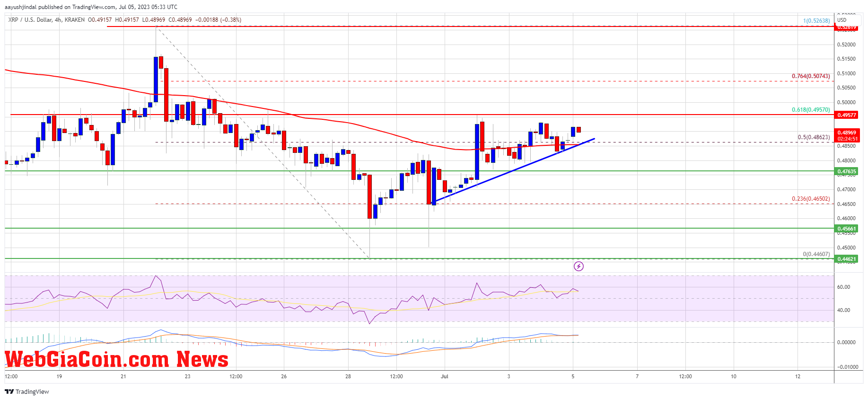Click the Fib label 1(0.52638)

[x=816, y=21]
